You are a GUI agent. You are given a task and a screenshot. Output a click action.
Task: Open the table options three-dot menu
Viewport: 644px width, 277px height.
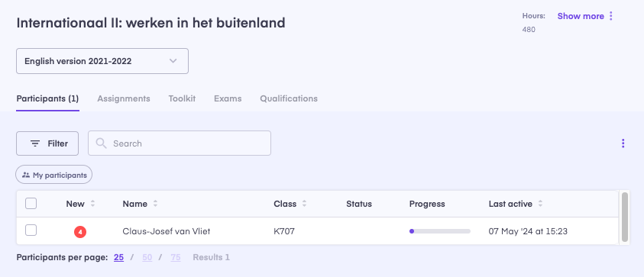pyautogui.click(x=623, y=143)
